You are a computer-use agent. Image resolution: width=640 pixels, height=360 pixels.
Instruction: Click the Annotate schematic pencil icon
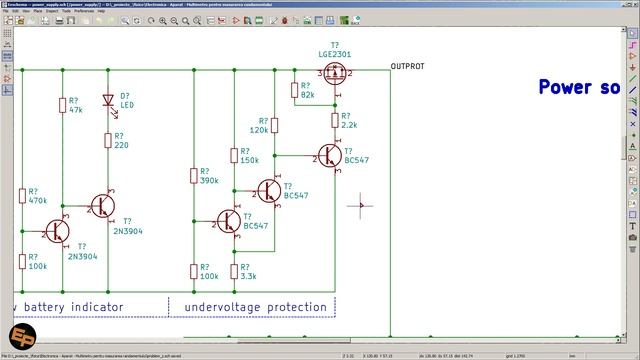273,20
